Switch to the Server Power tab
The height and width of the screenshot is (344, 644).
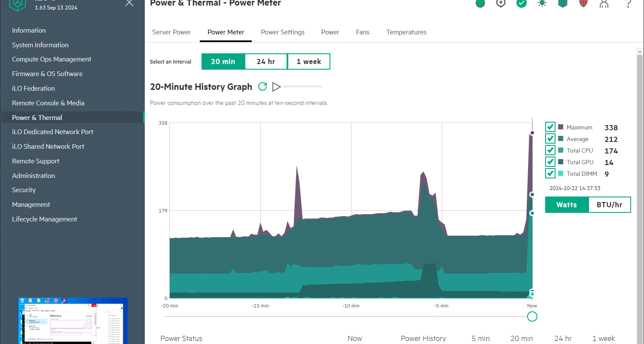point(171,32)
